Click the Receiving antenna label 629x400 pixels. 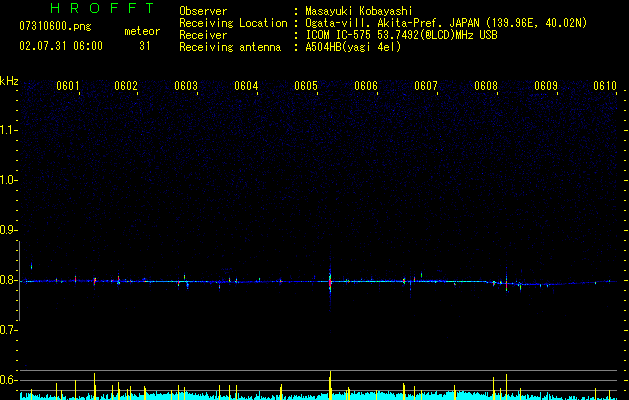pyautogui.click(x=230, y=47)
